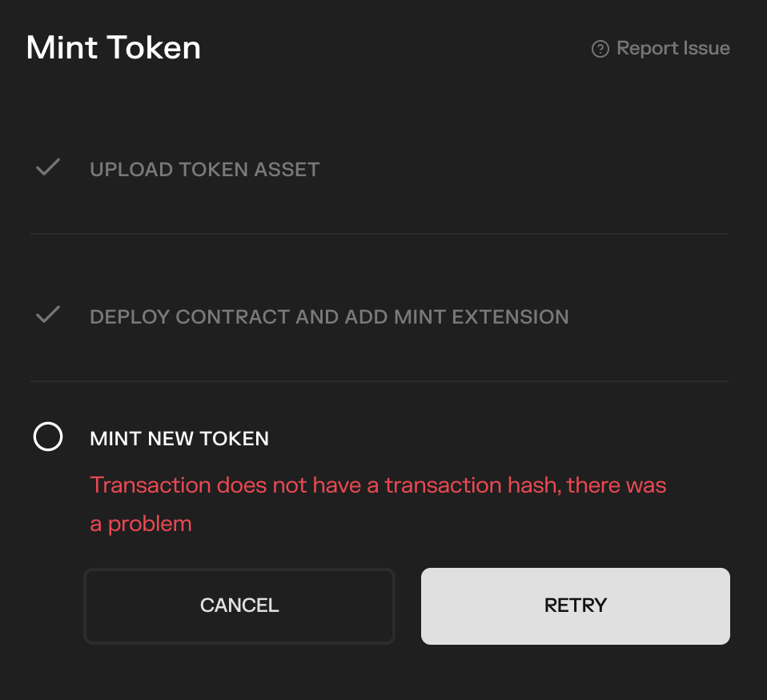Image resolution: width=767 pixels, height=700 pixels.
Task: Click the Deploy Contract step checkmark
Action: 48,315
